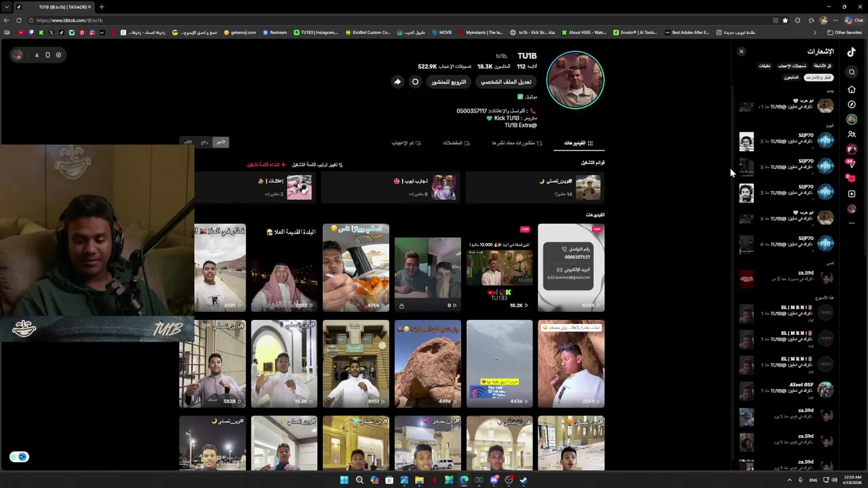Expand the bookmarks bar overflow chevron
Viewport: 868px width, 488px height.
tap(815, 33)
